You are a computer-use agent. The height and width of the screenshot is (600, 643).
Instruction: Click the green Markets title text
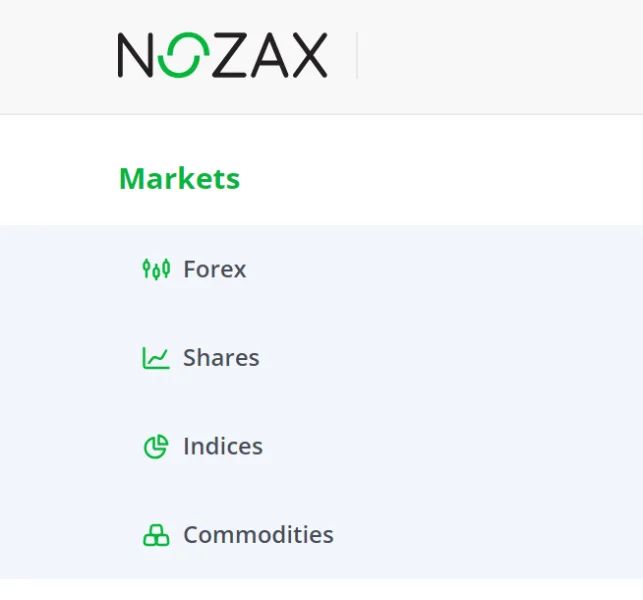[x=179, y=178]
